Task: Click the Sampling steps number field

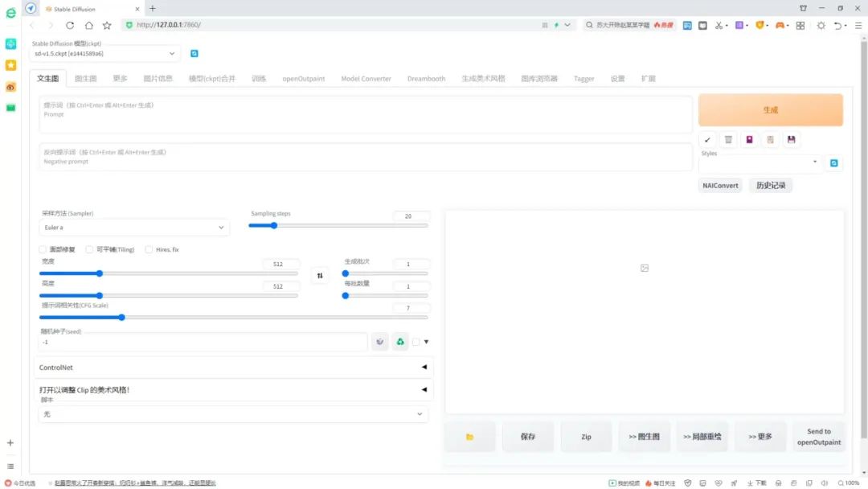Action: coord(410,216)
